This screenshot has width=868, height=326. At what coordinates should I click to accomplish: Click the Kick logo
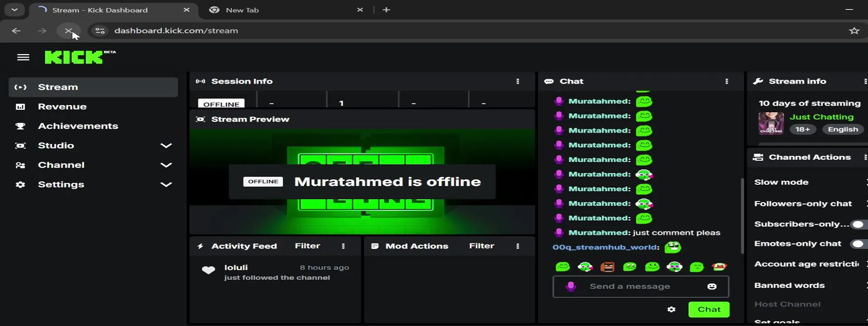click(80, 57)
